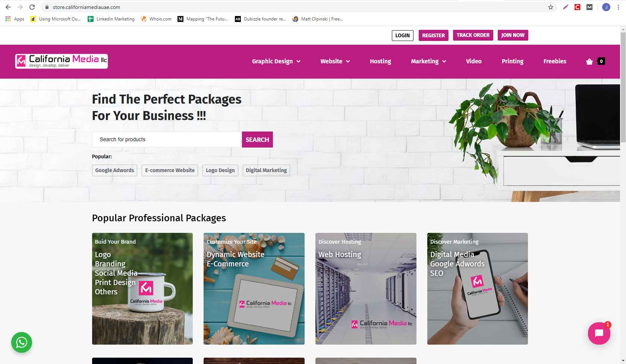Screen dimensions: 626x364
Task: Bookmark this page with the star icon
Action: point(551,7)
